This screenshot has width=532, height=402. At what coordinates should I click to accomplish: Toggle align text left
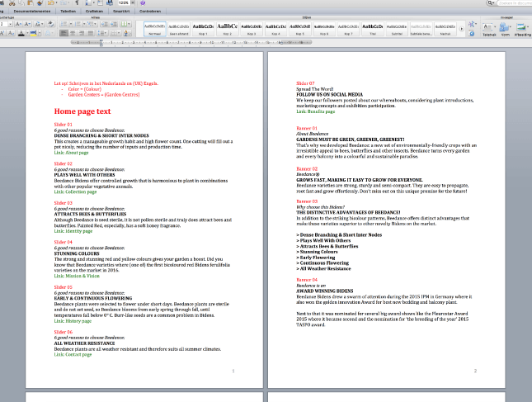click(x=64, y=33)
